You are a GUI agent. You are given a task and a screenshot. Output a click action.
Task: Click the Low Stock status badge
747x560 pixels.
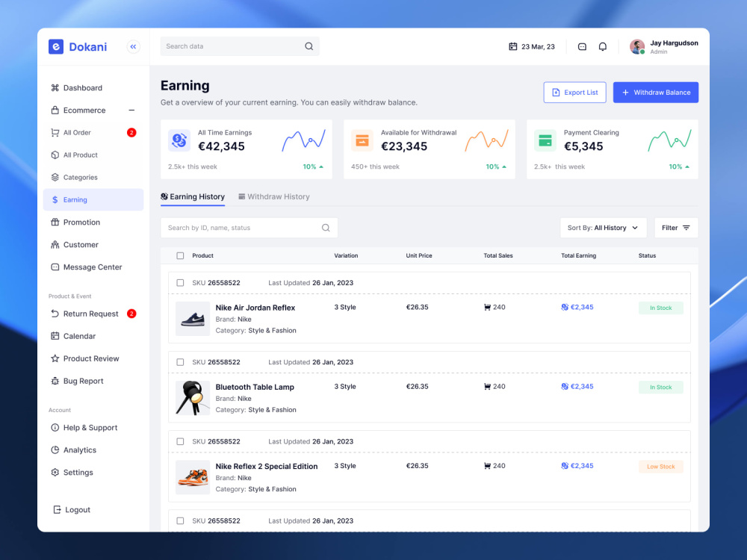click(x=661, y=467)
